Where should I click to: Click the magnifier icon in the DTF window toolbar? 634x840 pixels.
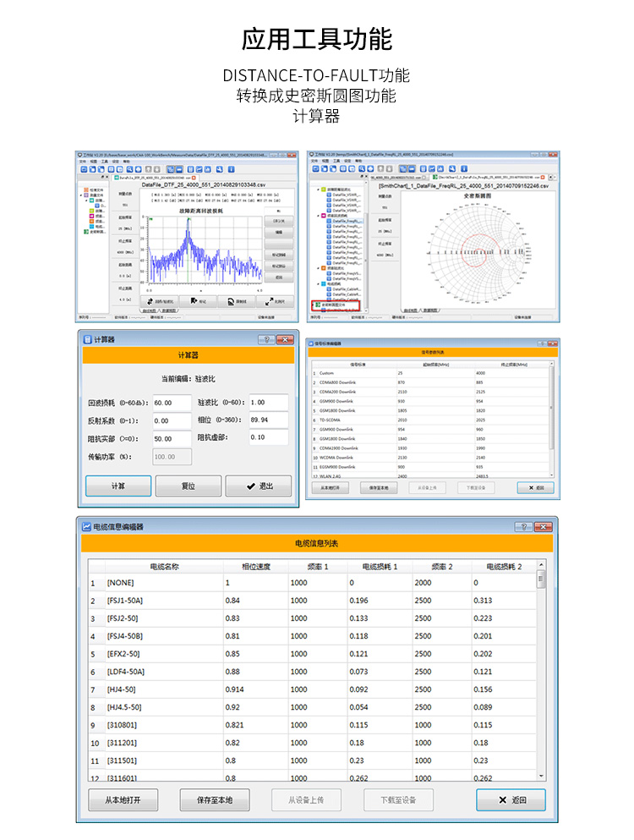129,169
